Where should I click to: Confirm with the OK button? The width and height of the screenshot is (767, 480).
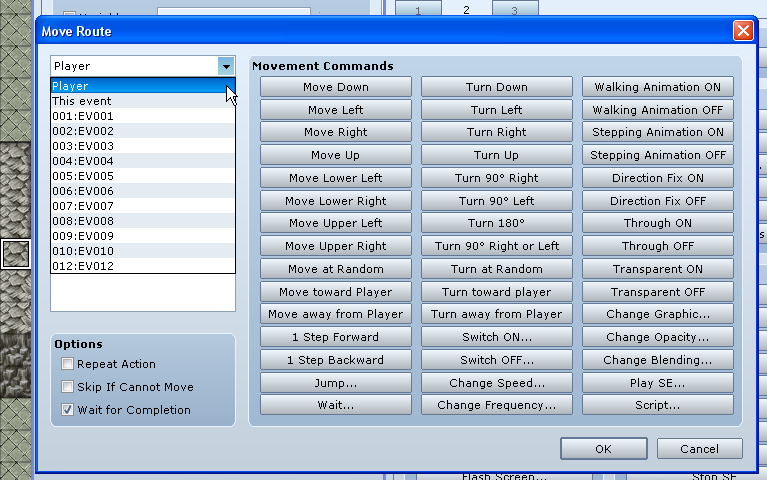[x=603, y=449]
